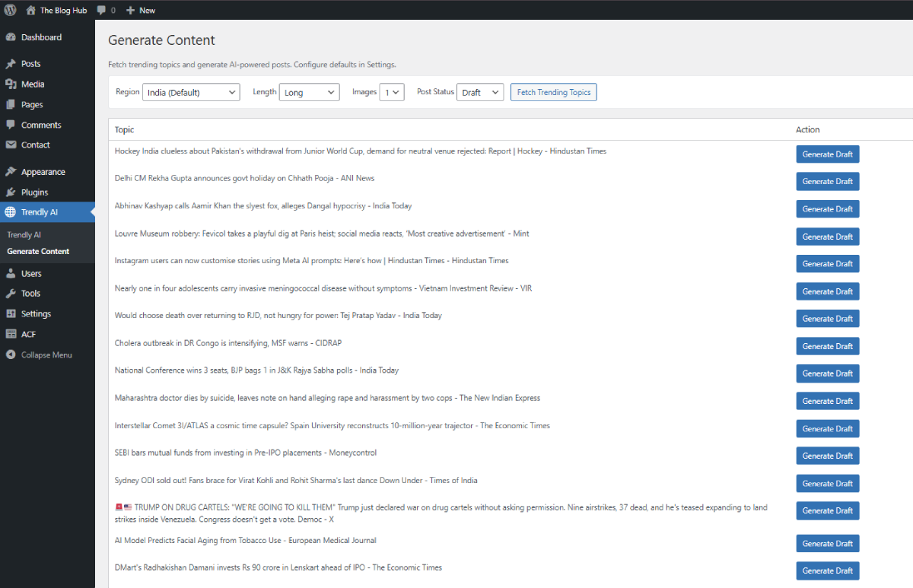Select the Posts pushpin icon in sidebar
Screen dimensions: 913x588
click(12, 64)
